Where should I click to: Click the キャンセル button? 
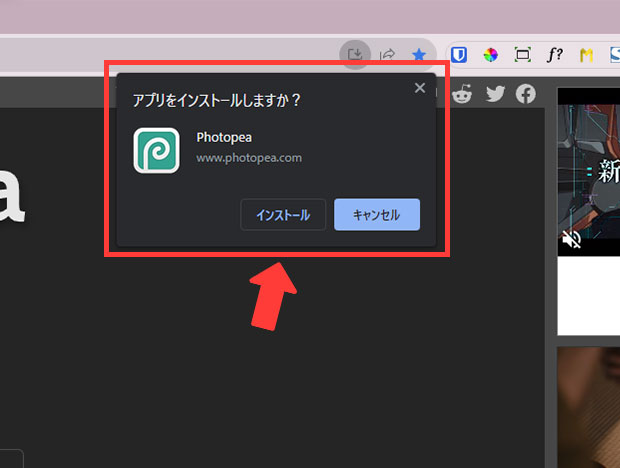[377, 215]
